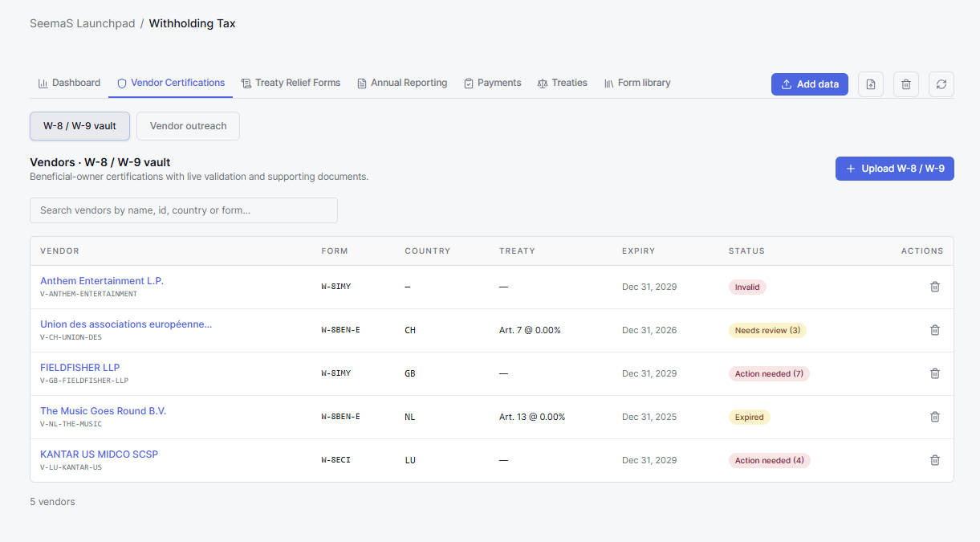Click the STATUS column header
The height and width of the screenshot is (542, 980).
click(x=746, y=251)
